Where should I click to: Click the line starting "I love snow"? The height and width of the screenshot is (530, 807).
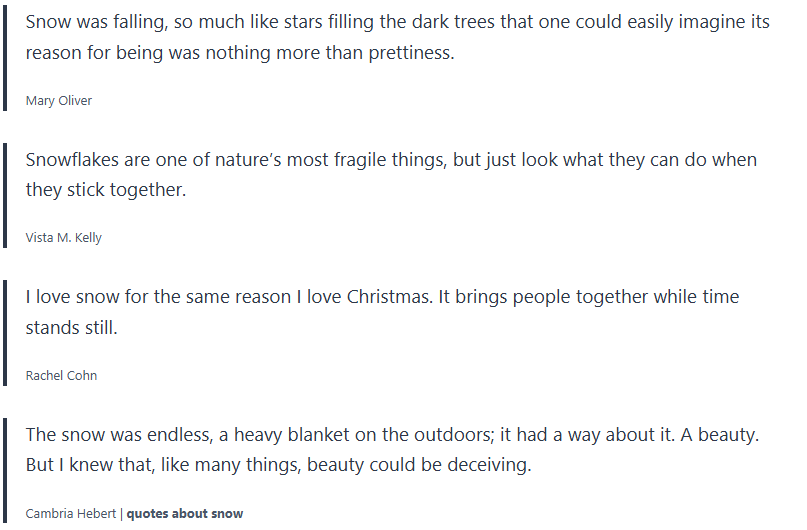coord(382,297)
